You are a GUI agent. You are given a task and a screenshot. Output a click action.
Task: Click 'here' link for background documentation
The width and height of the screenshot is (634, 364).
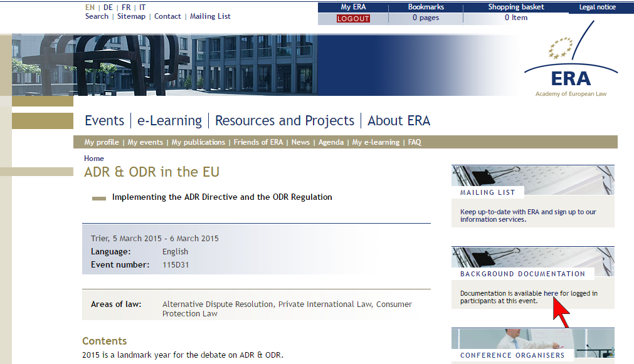click(x=551, y=293)
